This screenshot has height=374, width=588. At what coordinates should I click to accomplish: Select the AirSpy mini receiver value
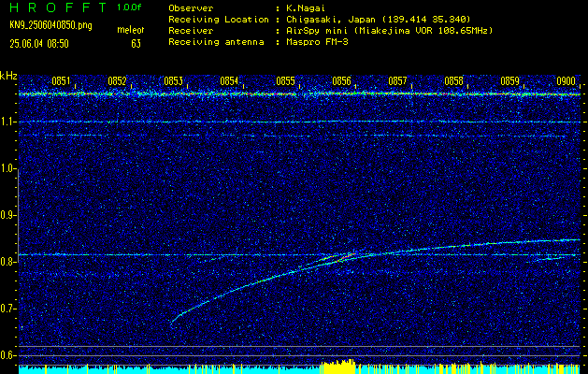pyautogui.click(x=389, y=31)
